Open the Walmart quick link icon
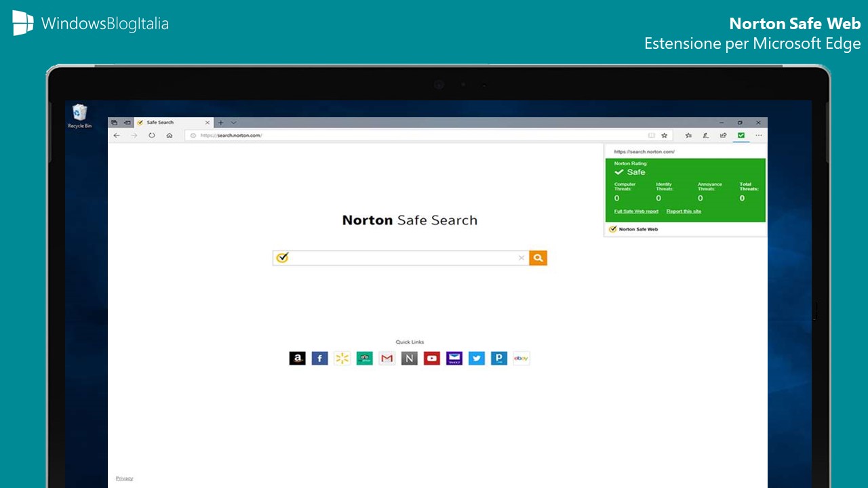The image size is (868, 488). 342,359
